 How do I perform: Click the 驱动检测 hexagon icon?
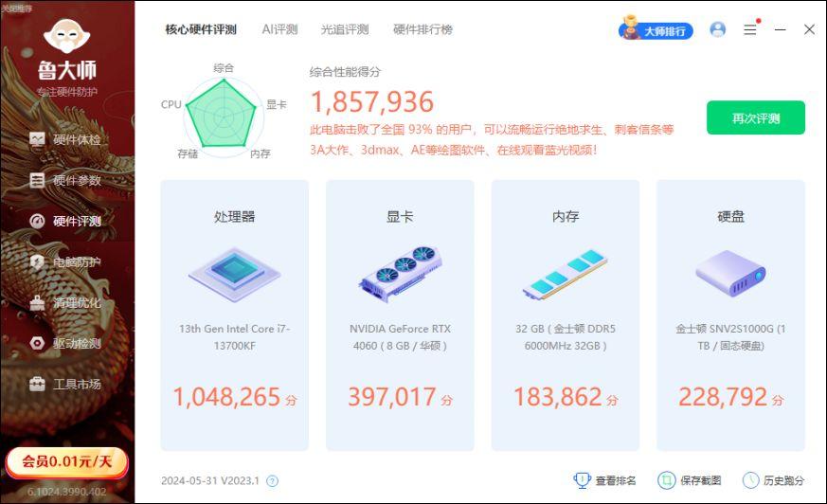click(37, 343)
